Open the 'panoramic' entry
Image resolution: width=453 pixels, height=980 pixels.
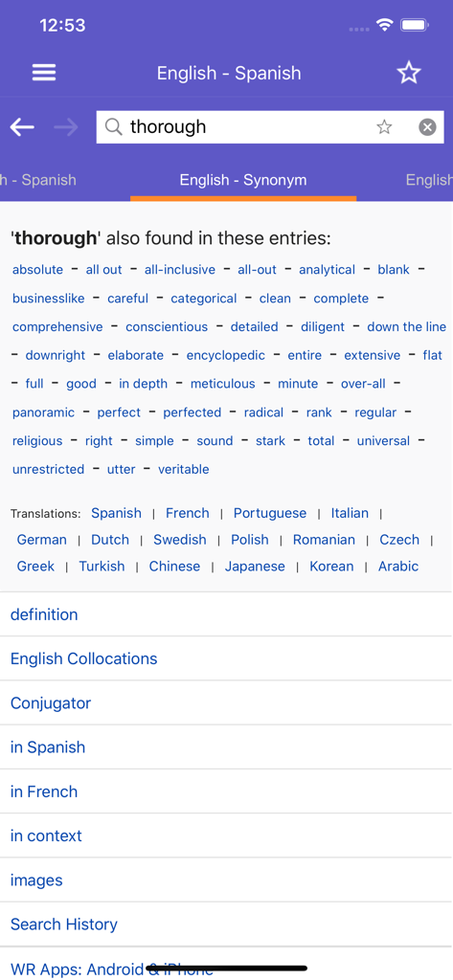[x=43, y=412]
